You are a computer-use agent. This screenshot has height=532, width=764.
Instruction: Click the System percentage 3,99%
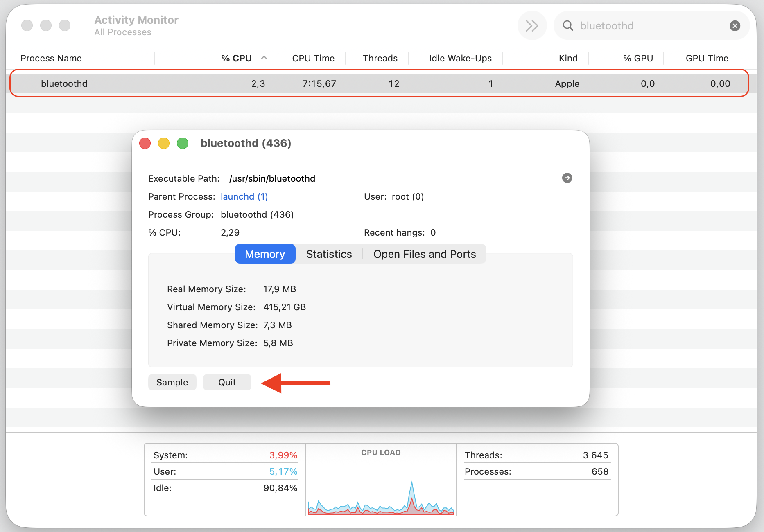tap(283, 455)
